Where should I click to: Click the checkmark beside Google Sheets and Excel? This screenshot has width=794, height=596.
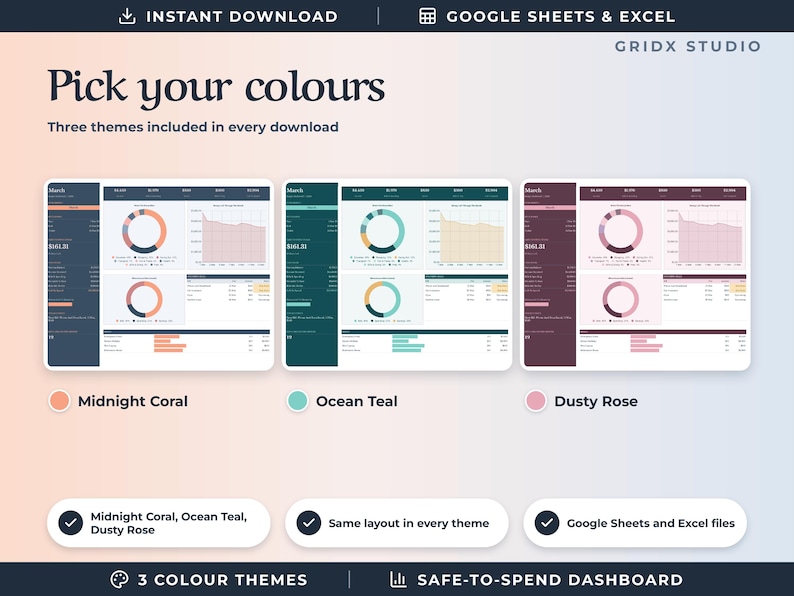[x=547, y=523]
